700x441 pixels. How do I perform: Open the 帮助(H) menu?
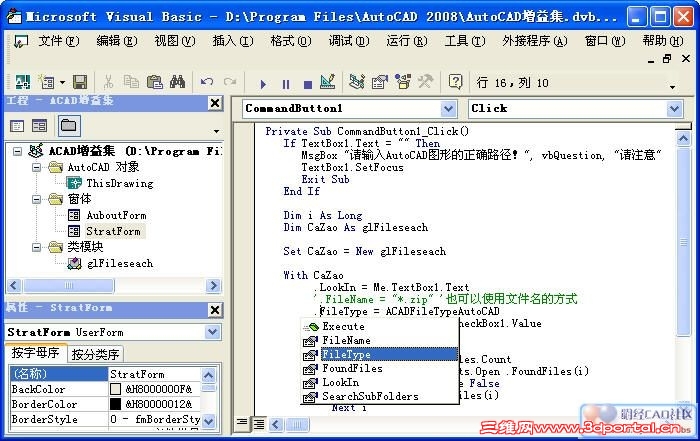click(663, 41)
